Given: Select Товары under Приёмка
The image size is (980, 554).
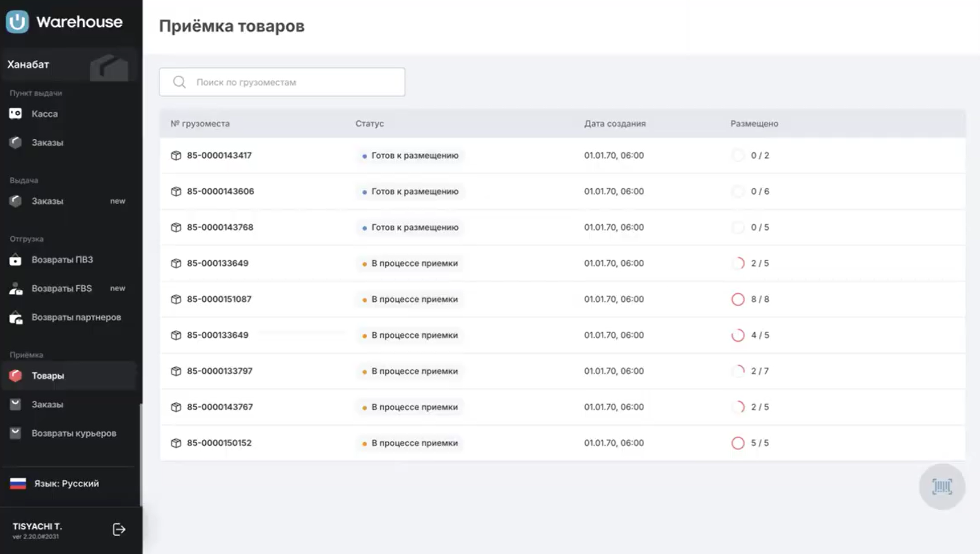Looking at the screenshot, I should tap(48, 375).
